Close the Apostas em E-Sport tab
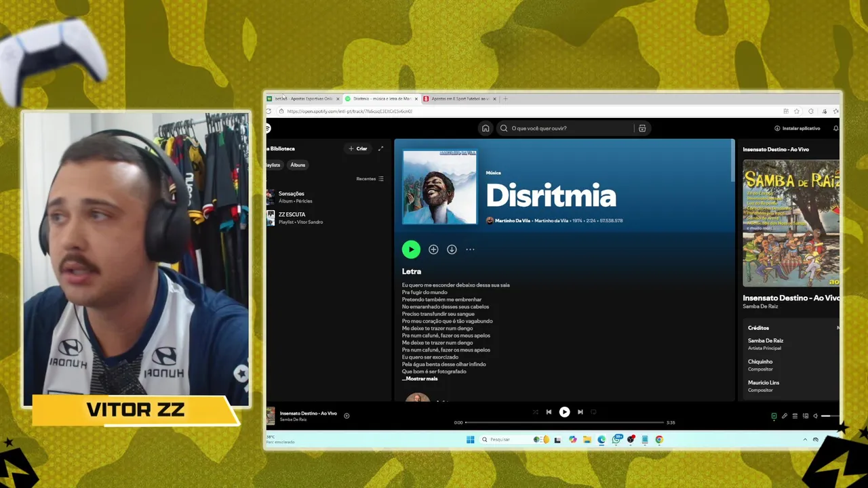The image size is (868, 488). tap(495, 99)
